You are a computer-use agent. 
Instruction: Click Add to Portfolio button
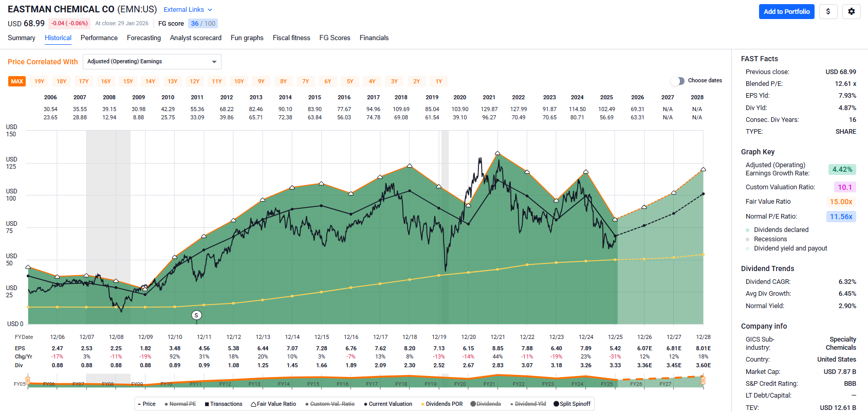[x=786, y=11]
